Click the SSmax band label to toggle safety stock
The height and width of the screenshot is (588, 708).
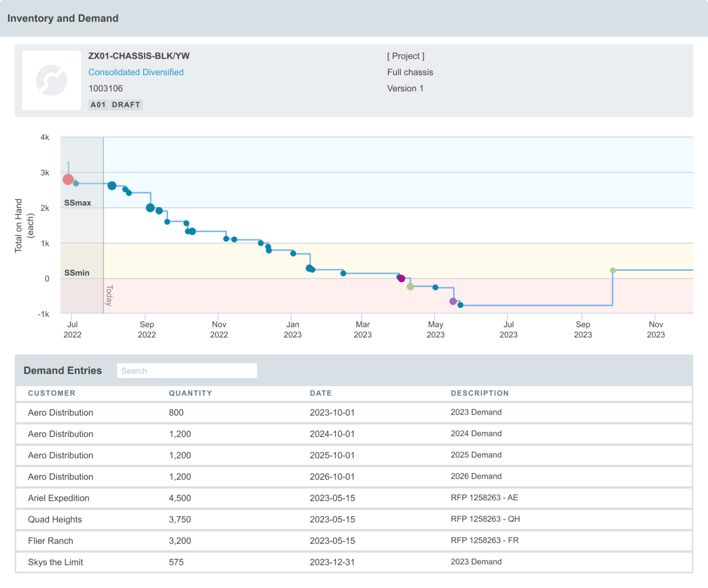pos(77,202)
